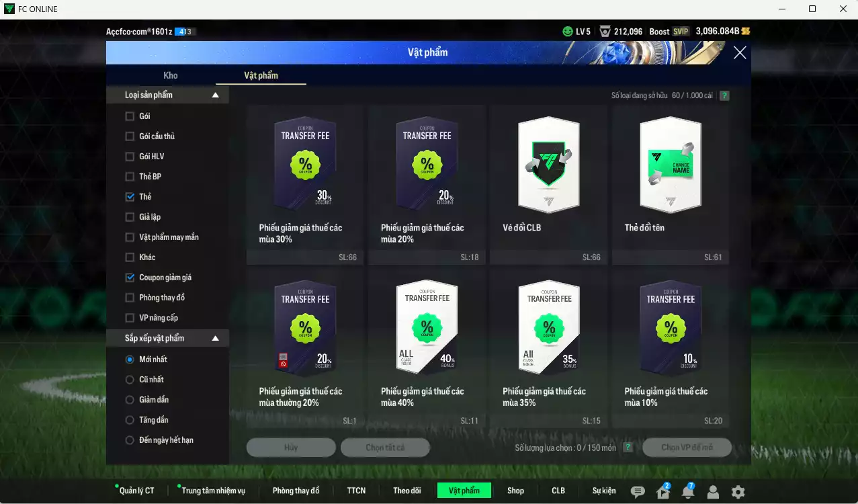The height and width of the screenshot is (504, 858).
Task: Open the user profile icon
Action: (713, 492)
